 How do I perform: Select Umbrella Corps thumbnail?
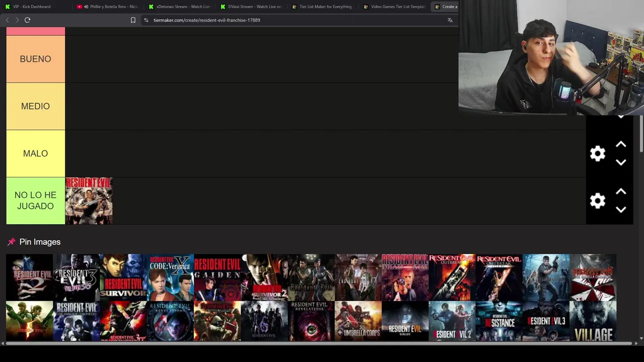pyautogui.click(x=358, y=321)
